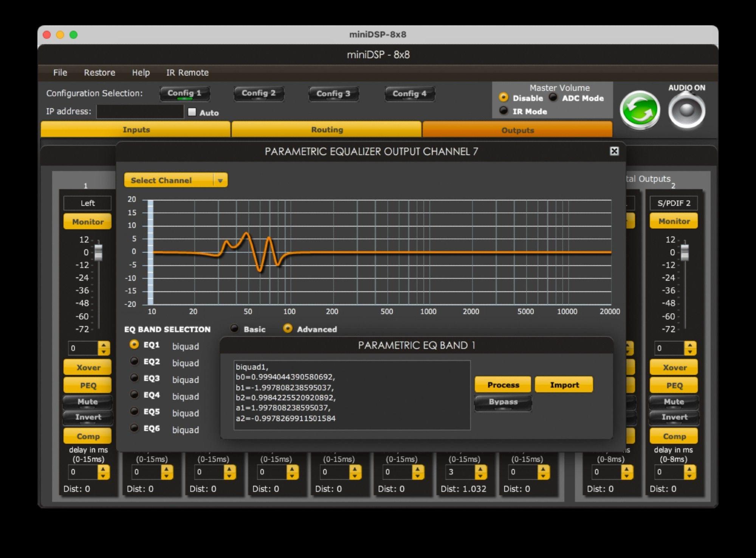Click the delay field showing 3
This screenshot has width=756, height=558.
460,472
